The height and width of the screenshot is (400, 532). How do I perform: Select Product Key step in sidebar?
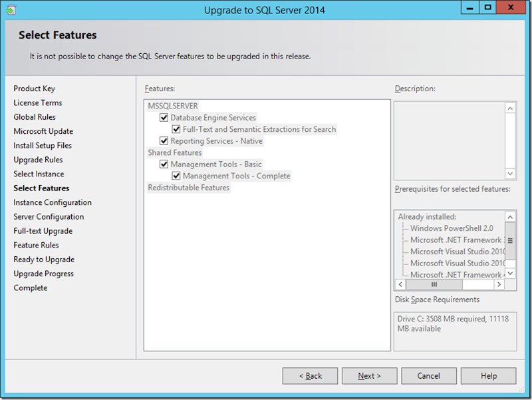(x=35, y=89)
